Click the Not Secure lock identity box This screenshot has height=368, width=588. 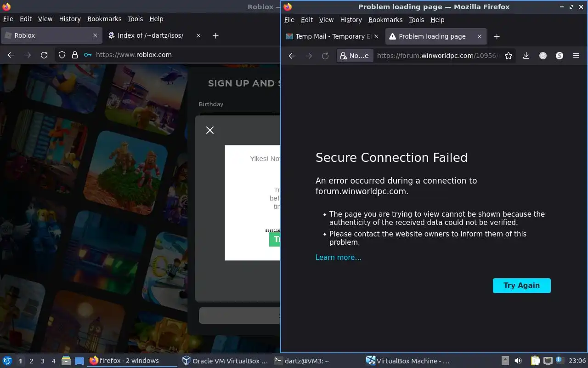(x=354, y=56)
